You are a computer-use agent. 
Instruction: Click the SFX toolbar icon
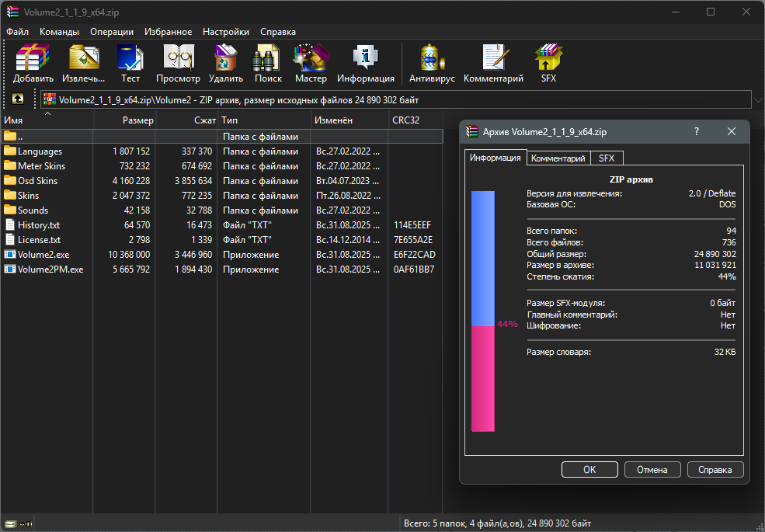(548, 57)
